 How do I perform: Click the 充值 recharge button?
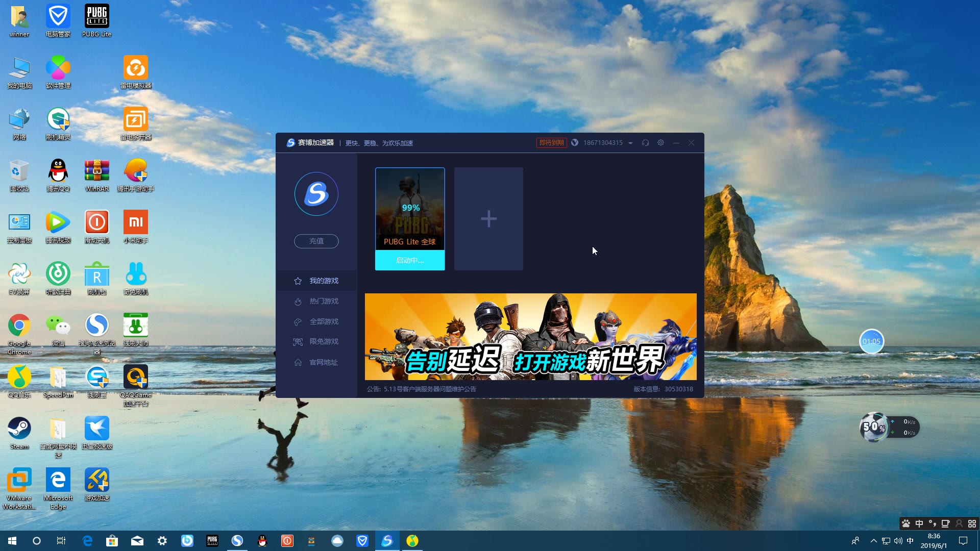316,241
